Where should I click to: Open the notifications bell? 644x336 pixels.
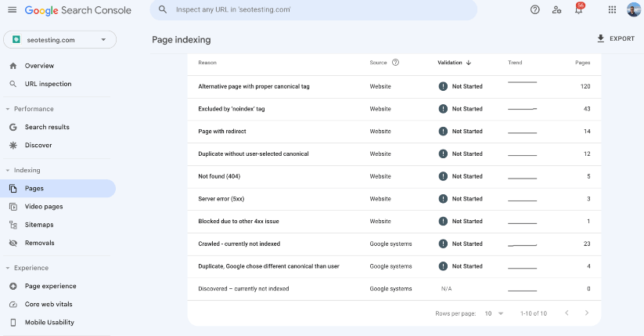tap(579, 10)
